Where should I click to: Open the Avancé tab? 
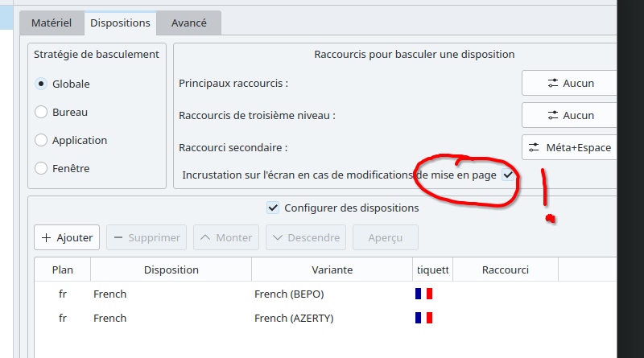[x=188, y=23]
